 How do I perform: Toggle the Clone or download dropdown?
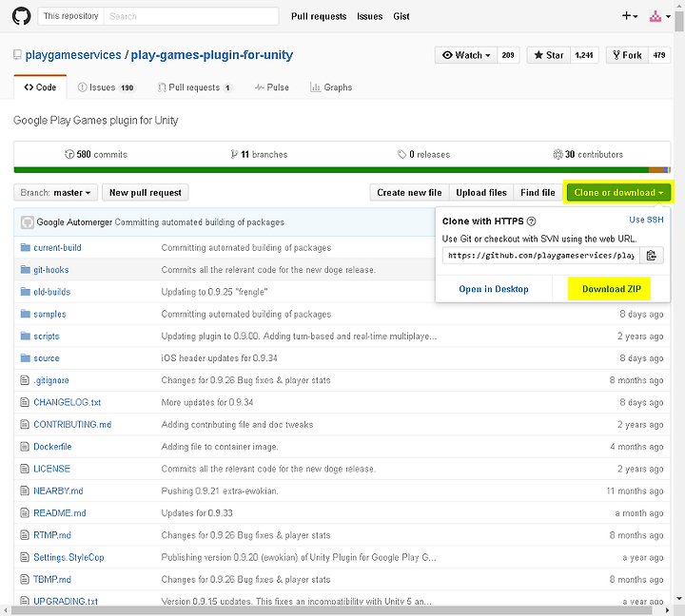tap(618, 193)
